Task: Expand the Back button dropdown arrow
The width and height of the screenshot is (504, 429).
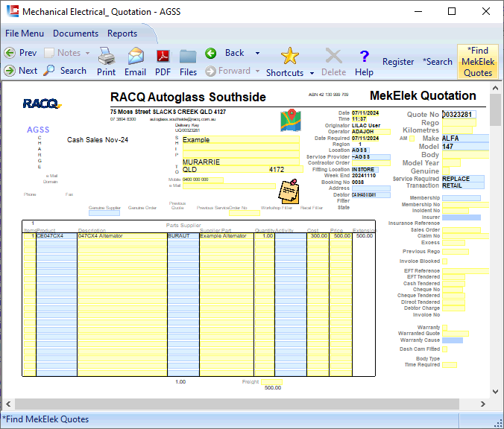Action: pos(257,53)
